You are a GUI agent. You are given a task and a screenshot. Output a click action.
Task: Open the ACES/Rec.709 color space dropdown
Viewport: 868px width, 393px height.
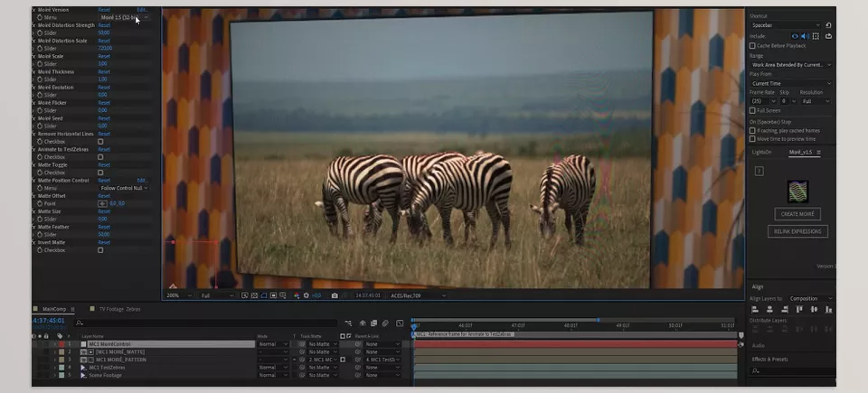click(x=418, y=295)
